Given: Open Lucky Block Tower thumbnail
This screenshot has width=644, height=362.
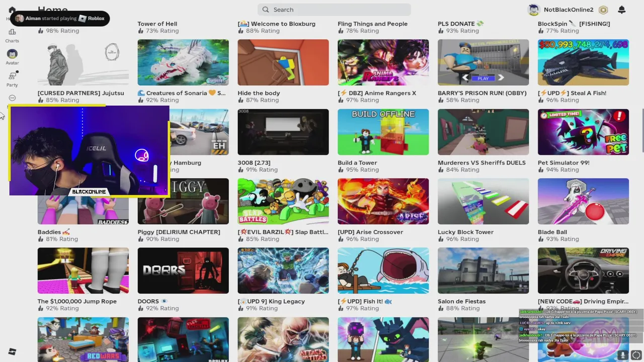Looking at the screenshot, I should 484,201.
